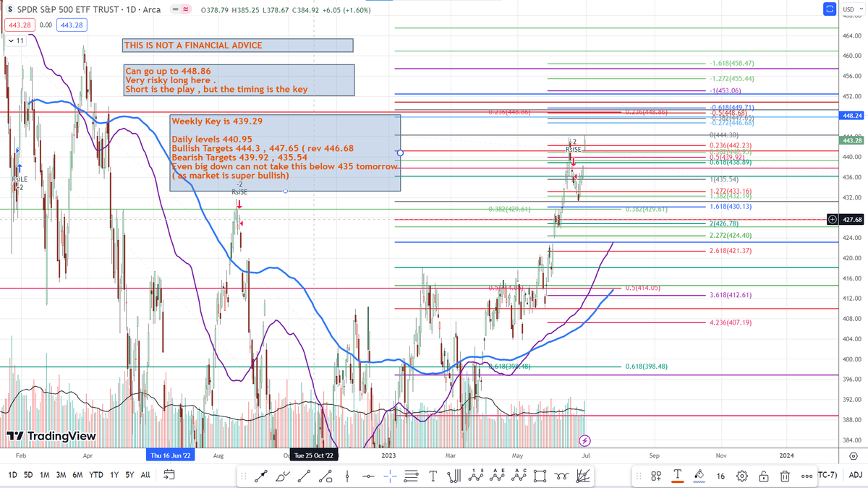Image resolution: width=868 pixels, height=488 pixels.
Task: Click the 0.618(398.48) fib label on right
Action: 645,367
